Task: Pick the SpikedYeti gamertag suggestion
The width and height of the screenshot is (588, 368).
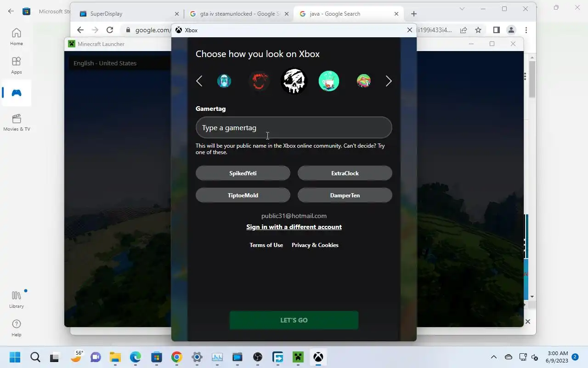Action: pyautogui.click(x=243, y=173)
